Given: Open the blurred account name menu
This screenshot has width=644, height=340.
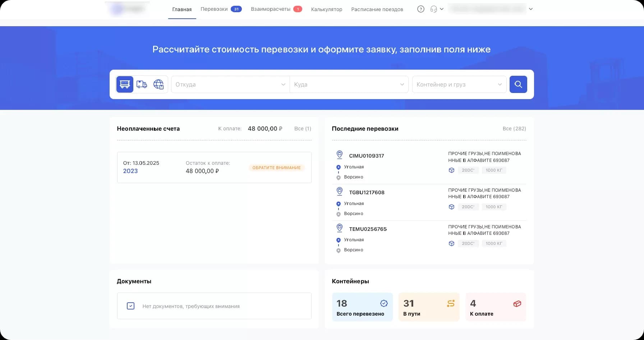Looking at the screenshot, I should [487, 9].
